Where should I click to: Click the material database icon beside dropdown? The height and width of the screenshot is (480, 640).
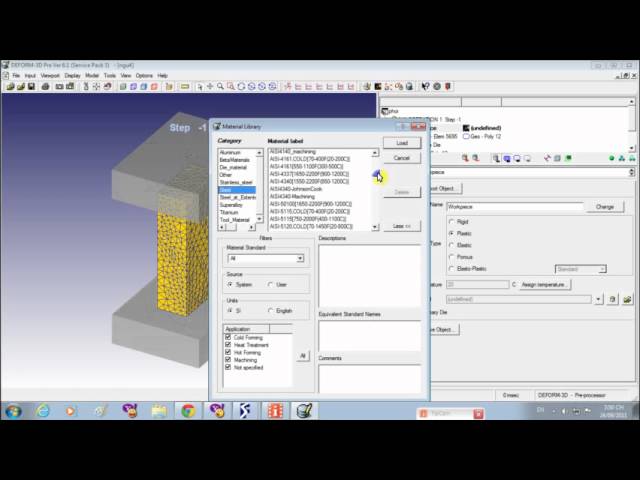click(612, 300)
